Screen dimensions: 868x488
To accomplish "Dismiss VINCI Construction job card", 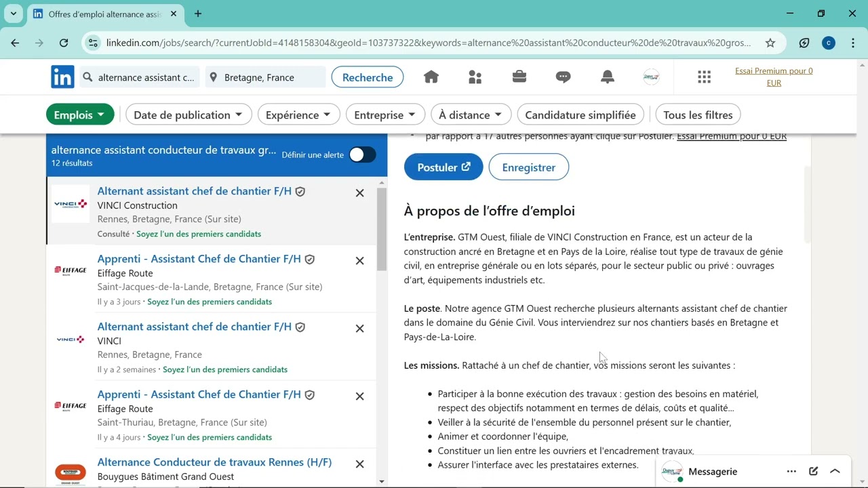I will [360, 193].
